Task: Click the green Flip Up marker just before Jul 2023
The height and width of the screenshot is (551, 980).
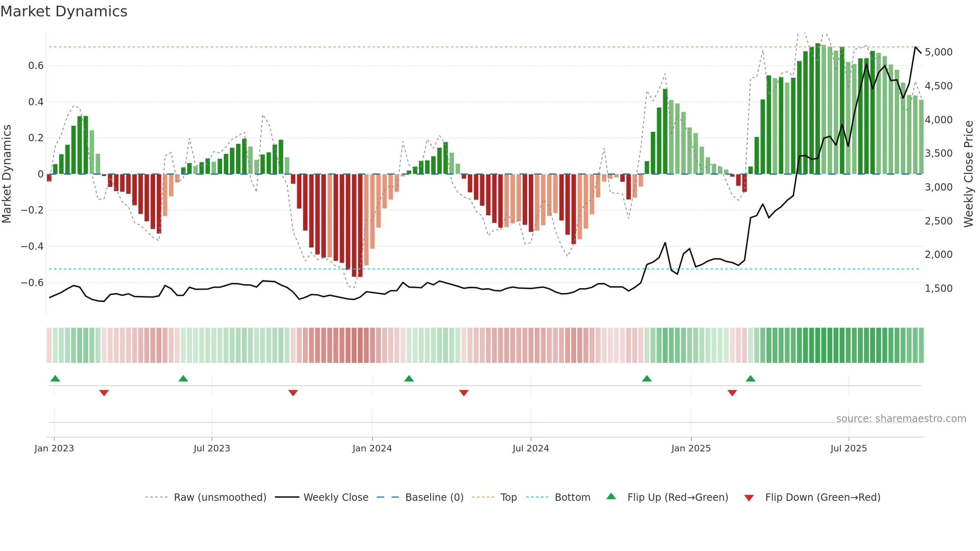Action: point(183,378)
